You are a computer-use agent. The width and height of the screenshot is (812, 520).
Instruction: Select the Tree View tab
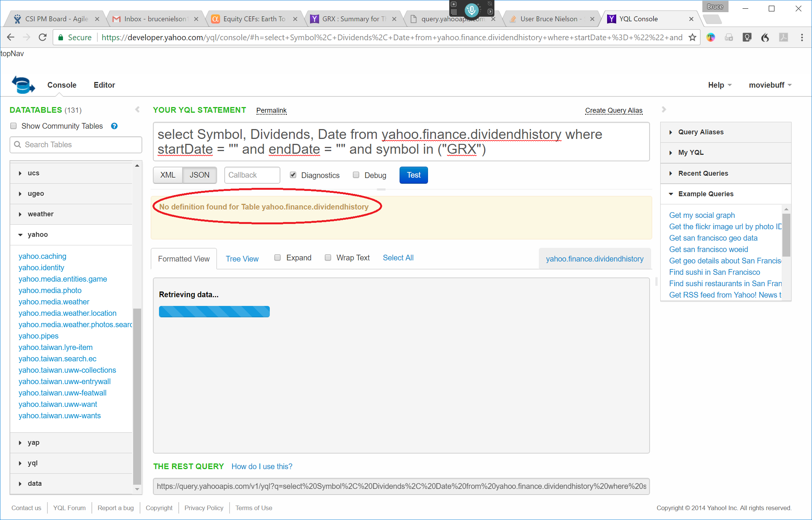[x=242, y=258]
